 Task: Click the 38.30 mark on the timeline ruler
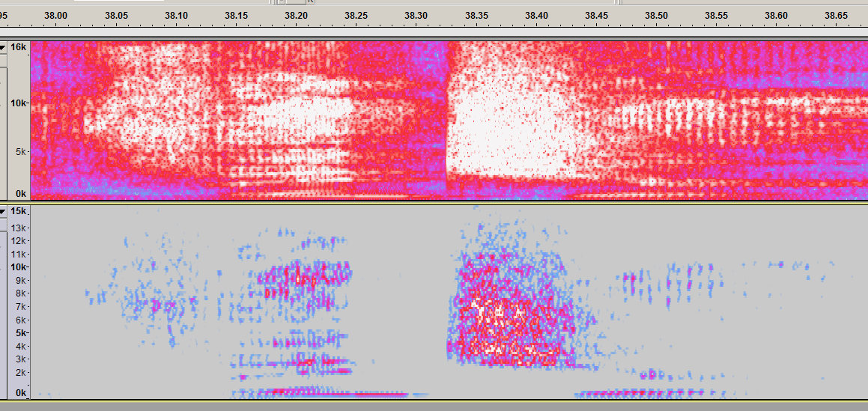click(x=416, y=16)
